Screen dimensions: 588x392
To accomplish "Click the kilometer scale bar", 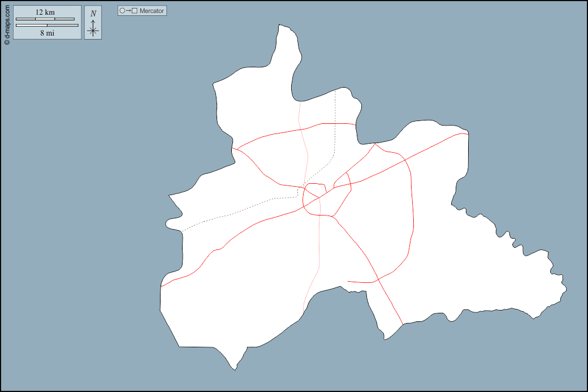I will click(x=45, y=19).
